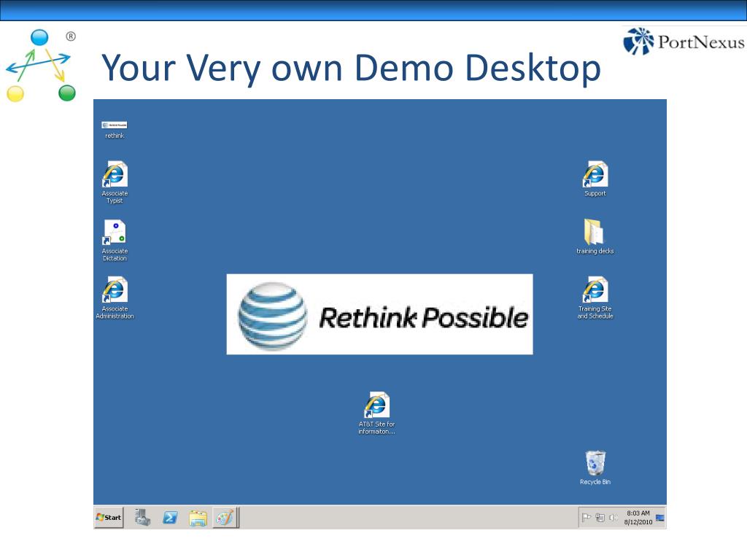Select the Recycle Bin icon
Image resolution: width=747 pixels, height=560 pixels.
(595, 467)
